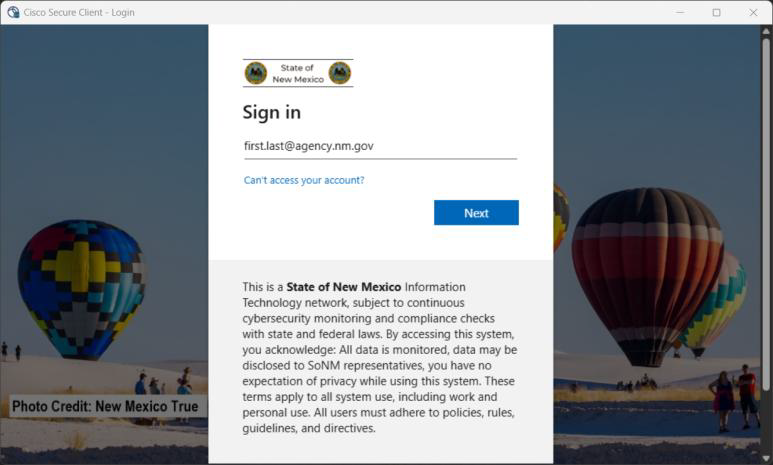The image size is (773, 465).
Task: Click the State of New Mexico logo text
Action: pyautogui.click(x=298, y=73)
